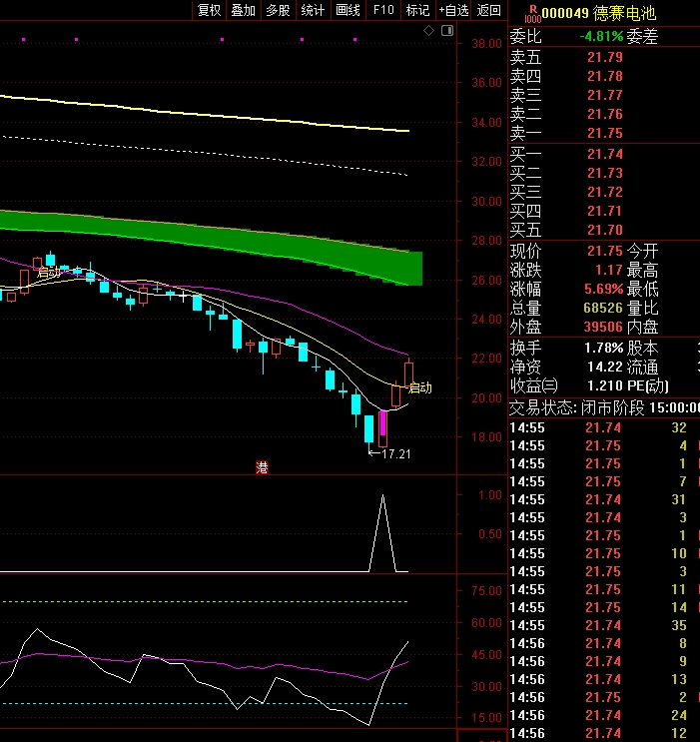This screenshot has height=742, width=700.
Task: Select the 买三 price 21.72
Action: 605,192
